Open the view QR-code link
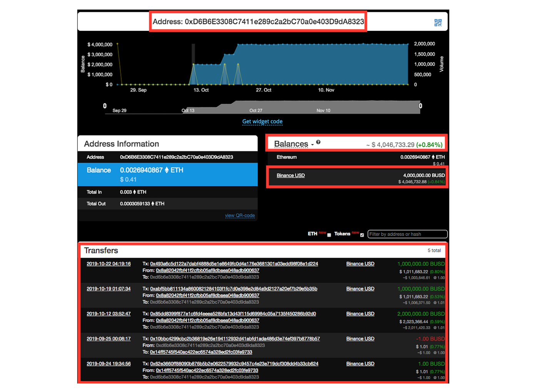The height and width of the screenshot is (392, 560). (x=240, y=215)
